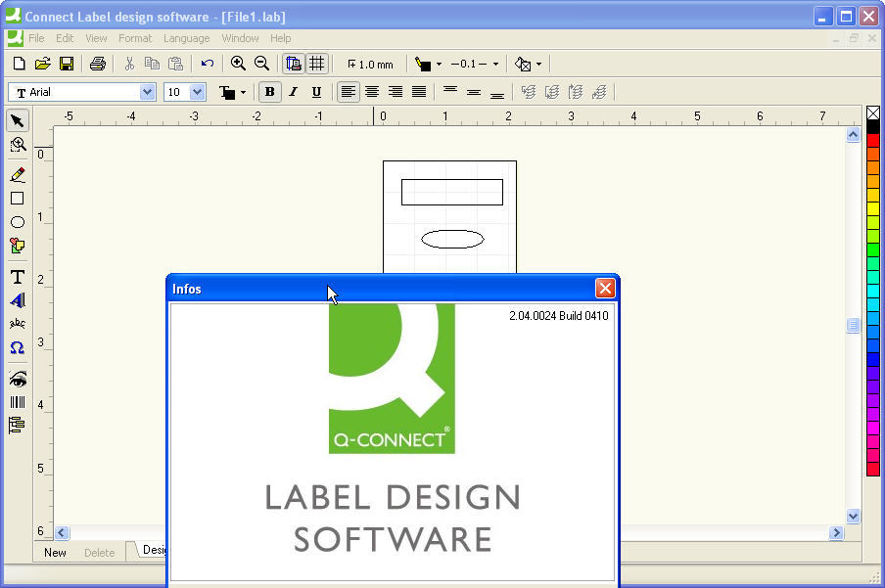Click the Zoom In magnifier icon
Viewport: 885px width, 588px height.
(238, 64)
